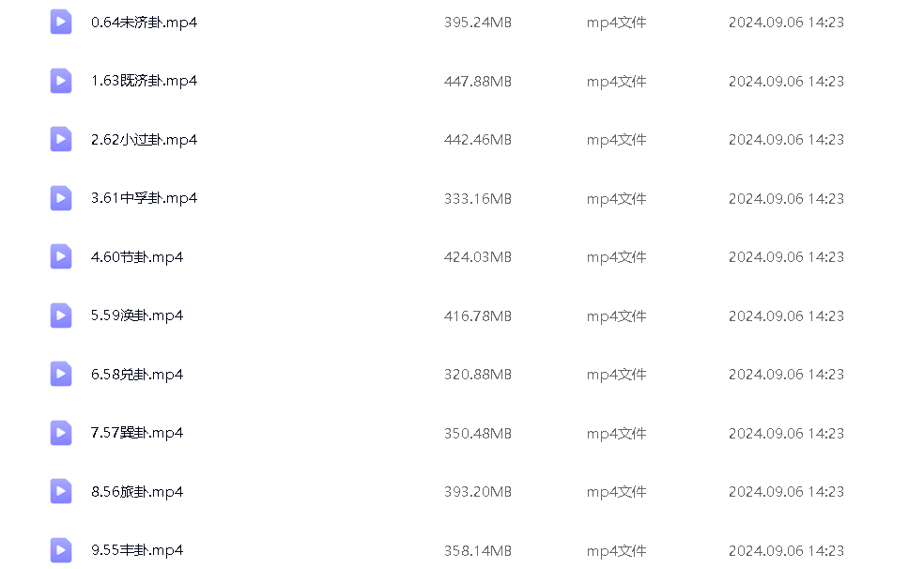Click the 8.56旅卦.mp4 video icon
924x569 pixels.
click(61, 491)
